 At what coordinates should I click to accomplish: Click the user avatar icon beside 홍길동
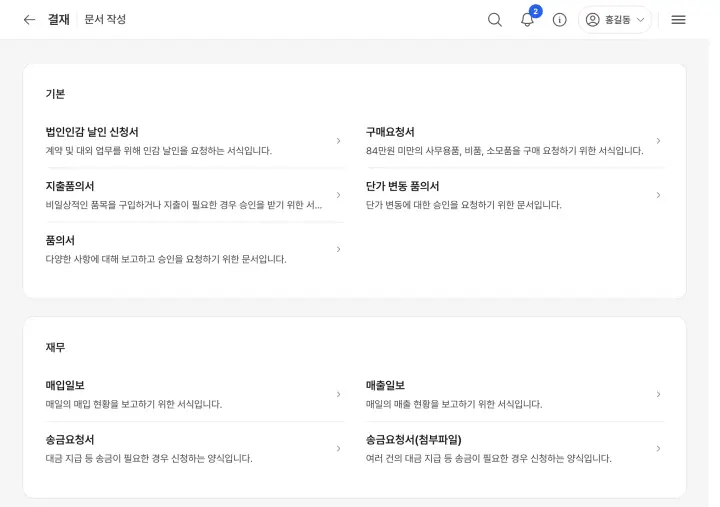[x=592, y=20]
